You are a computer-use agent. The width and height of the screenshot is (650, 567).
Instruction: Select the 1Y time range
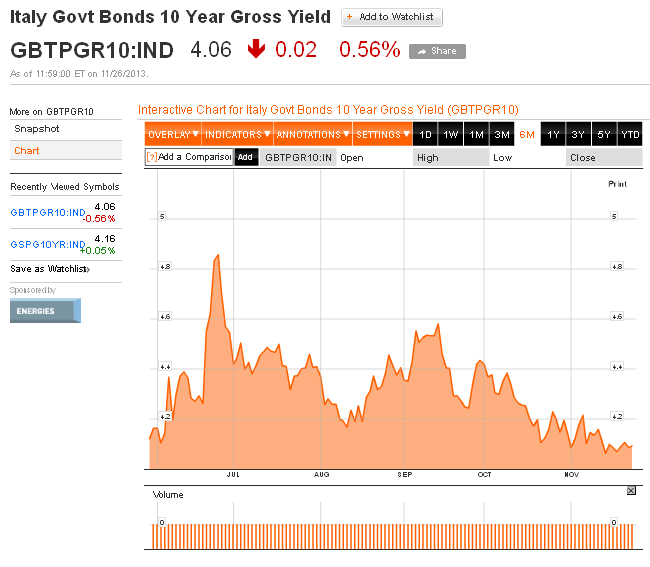[x=553, y=134]
